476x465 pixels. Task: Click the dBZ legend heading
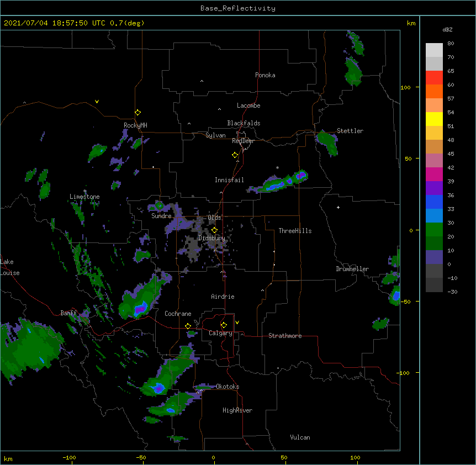pos(447,30)
